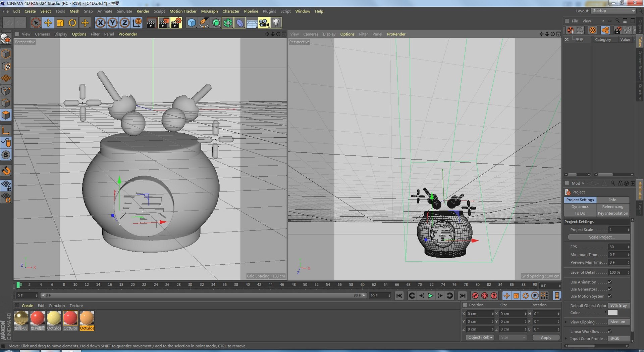Switch to the Key Interpolation tab
This screenshot has width=644, height=352.
[x=613, y=213]
